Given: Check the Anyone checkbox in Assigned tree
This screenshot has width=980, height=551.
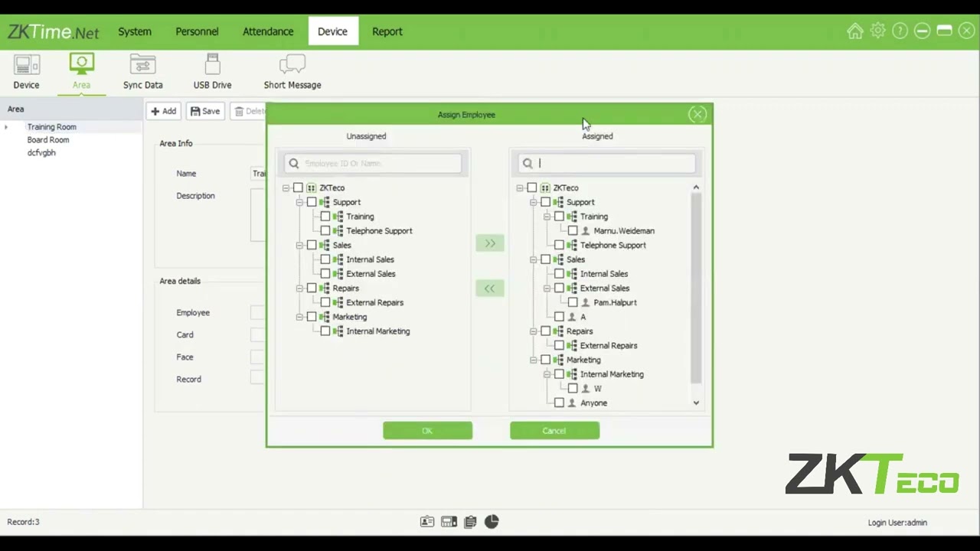Looking at the screenshot, I should (x=559, y=403).
